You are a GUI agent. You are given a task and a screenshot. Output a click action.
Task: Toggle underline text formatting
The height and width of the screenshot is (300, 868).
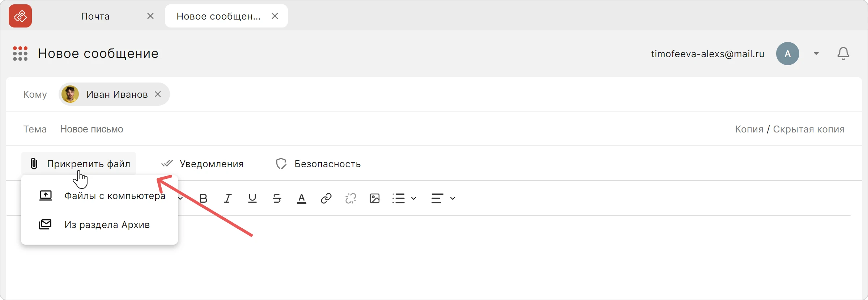252,198
